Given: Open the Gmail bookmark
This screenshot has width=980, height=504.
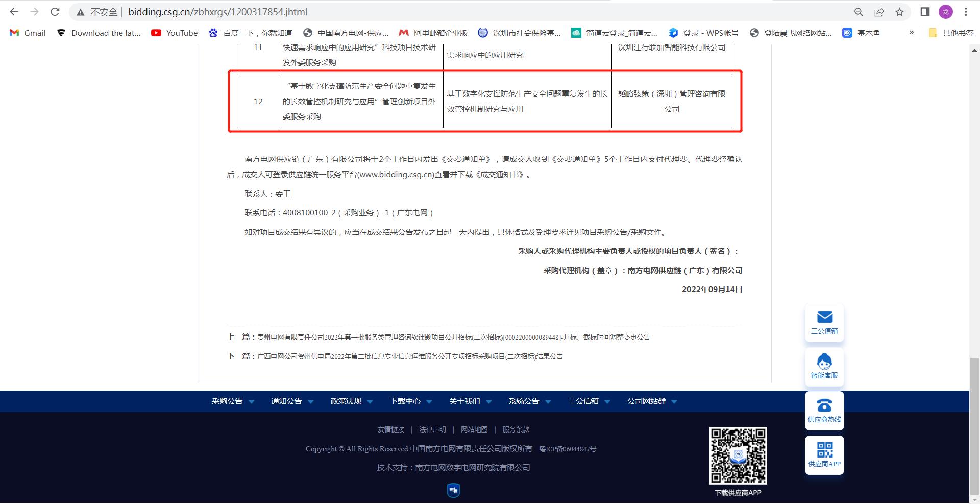Looking at the screenshot, I should (x=28, y=33).
